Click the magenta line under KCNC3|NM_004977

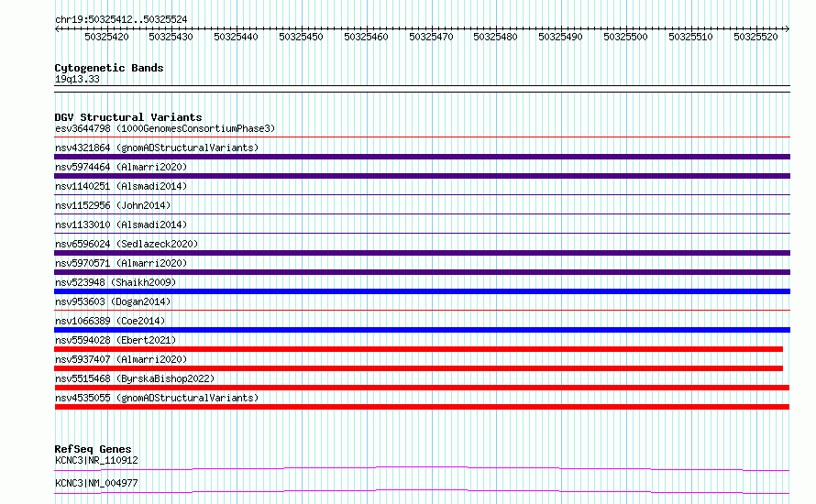click(422, 491)
